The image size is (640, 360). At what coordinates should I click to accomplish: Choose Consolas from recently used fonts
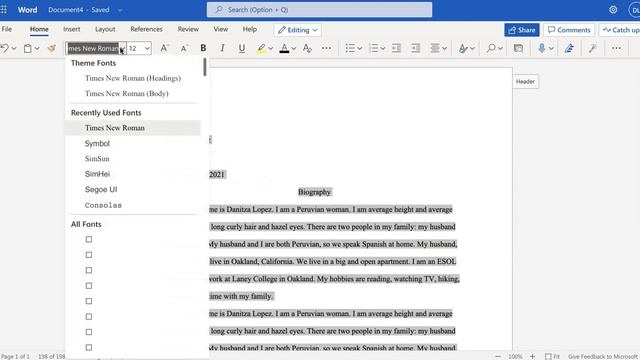tap(103, 205)
